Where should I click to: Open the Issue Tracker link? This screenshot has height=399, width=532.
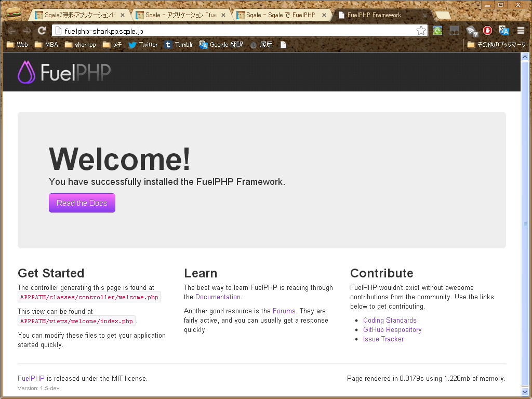383,339
